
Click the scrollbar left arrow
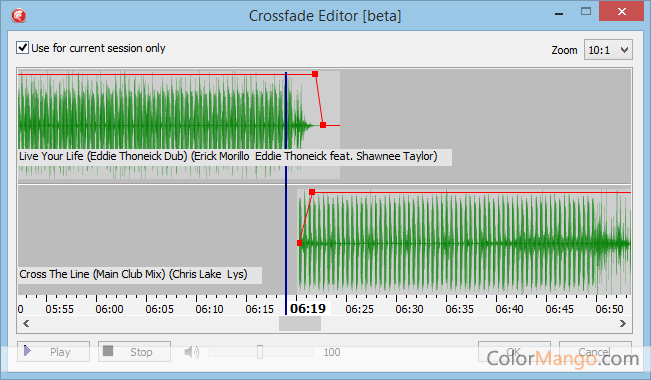tap(26, 324)
